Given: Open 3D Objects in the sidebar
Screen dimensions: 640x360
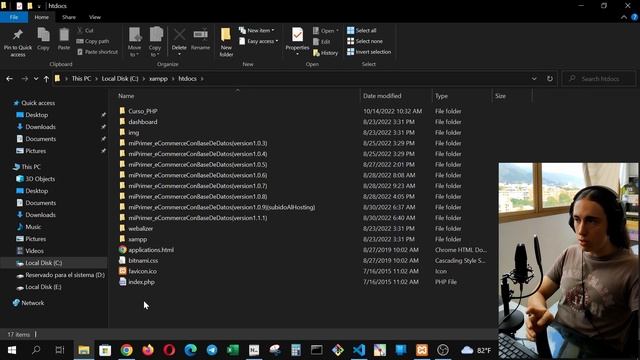Looking at the screenshot, I should [x=40, y=179].
